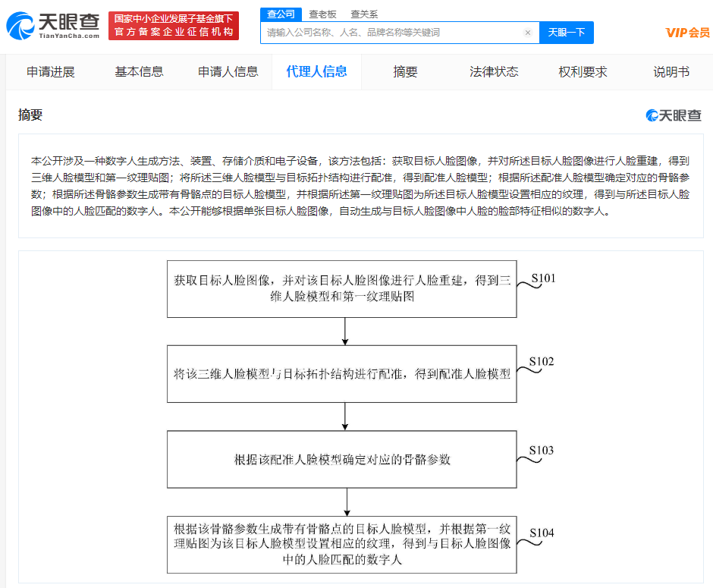Click the red 国家中小企业发展子基金旗下 banner

(174, 26)
